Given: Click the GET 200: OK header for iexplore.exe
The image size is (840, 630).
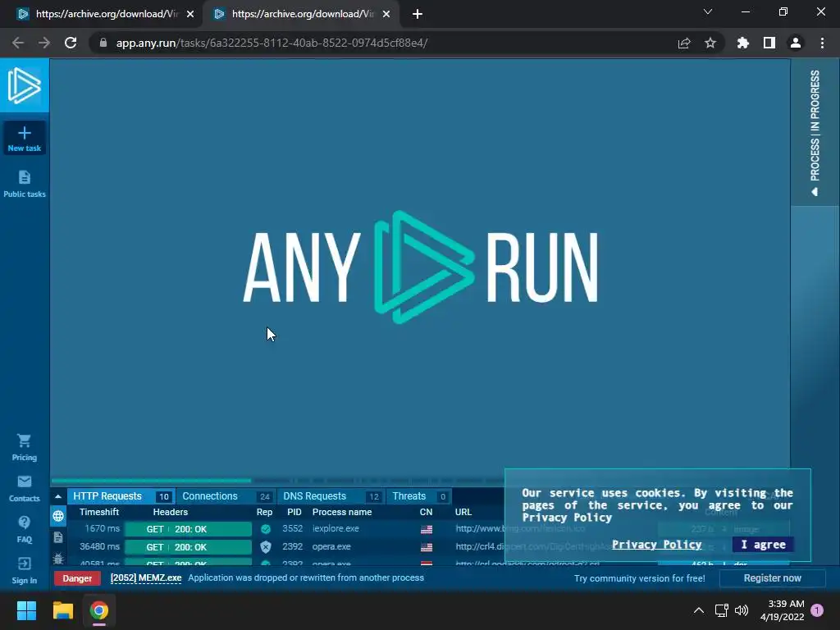Looking at the screenshot, I should [x=188, y=529].
